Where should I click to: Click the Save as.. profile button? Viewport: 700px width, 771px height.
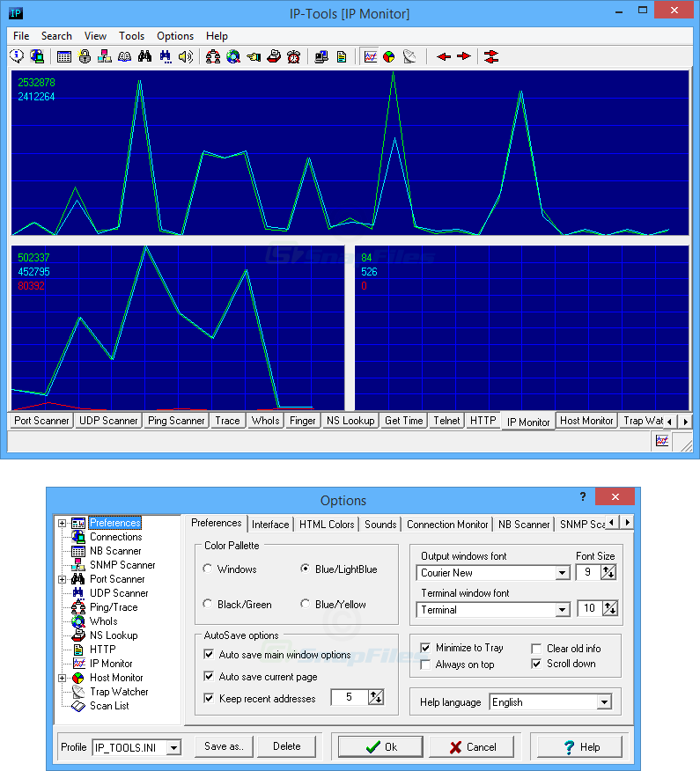pyautogui.click(x=224, y=746)
